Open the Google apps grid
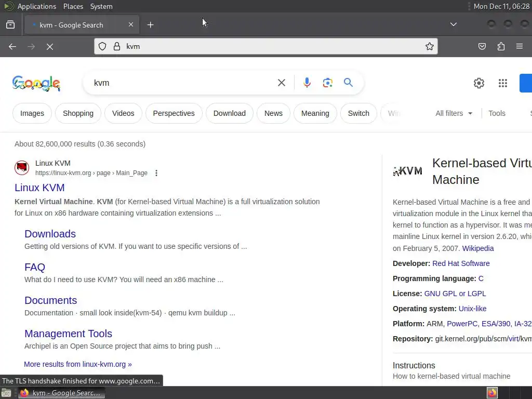Screen dimensions: 532x399 point(503,83)
